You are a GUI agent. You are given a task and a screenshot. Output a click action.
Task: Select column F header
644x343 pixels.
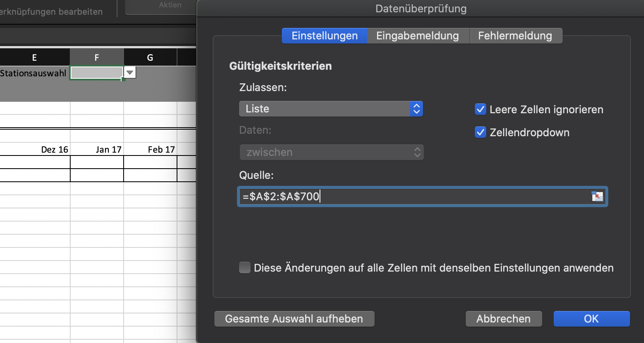[97, 57]
